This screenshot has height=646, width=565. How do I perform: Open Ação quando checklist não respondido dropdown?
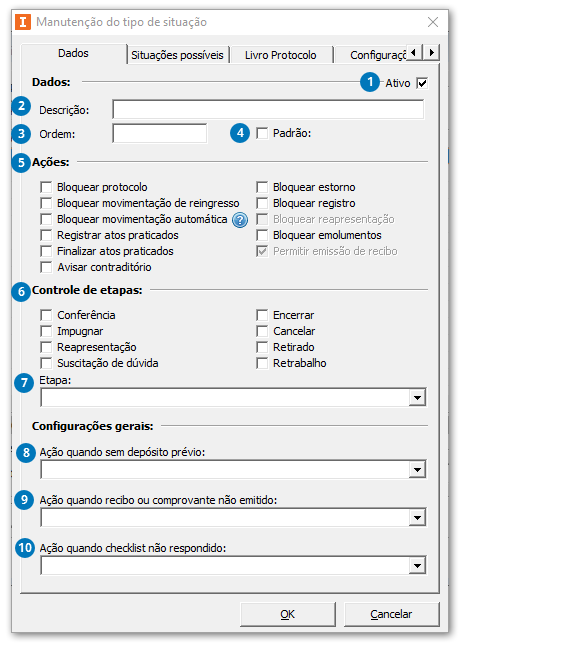417,566
